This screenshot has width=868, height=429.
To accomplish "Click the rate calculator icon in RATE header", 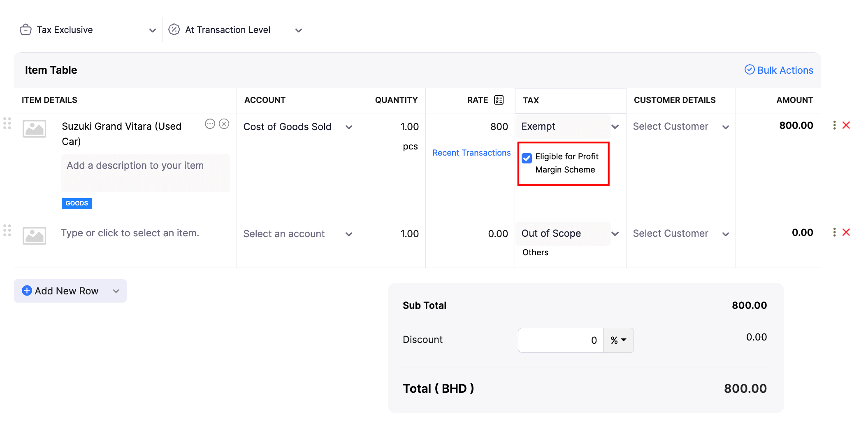I will pos(499,100).
